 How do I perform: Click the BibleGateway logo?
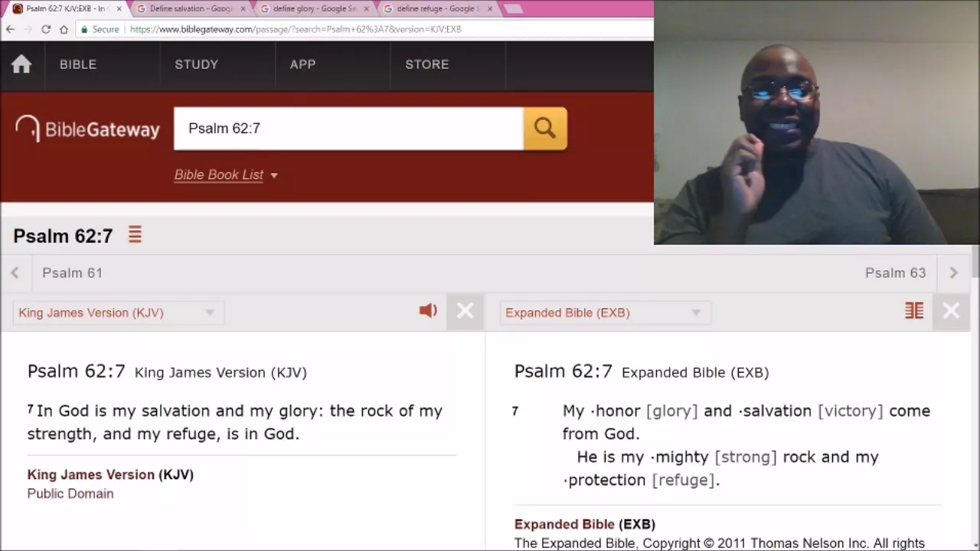[87, 129]
